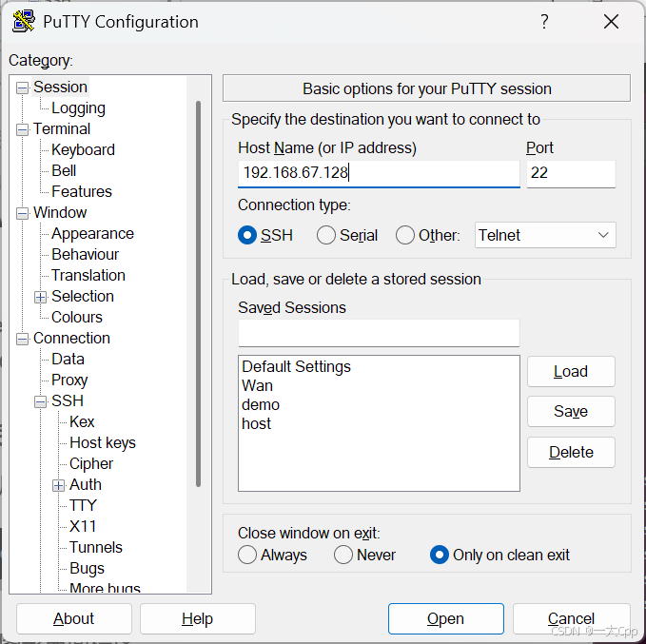Open the Telnet connection type dropdown
The image size is (646, 644).
(545, 235)
